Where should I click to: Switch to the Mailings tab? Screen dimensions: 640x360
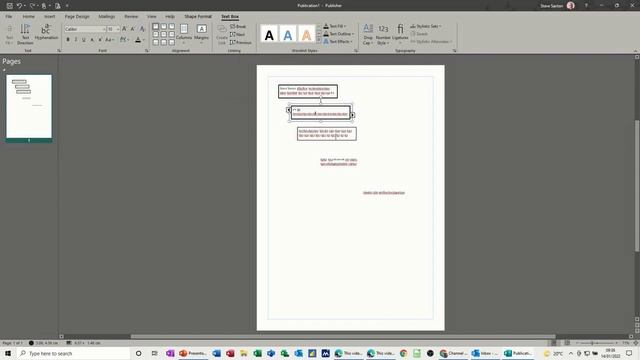(x=107, y=17)
